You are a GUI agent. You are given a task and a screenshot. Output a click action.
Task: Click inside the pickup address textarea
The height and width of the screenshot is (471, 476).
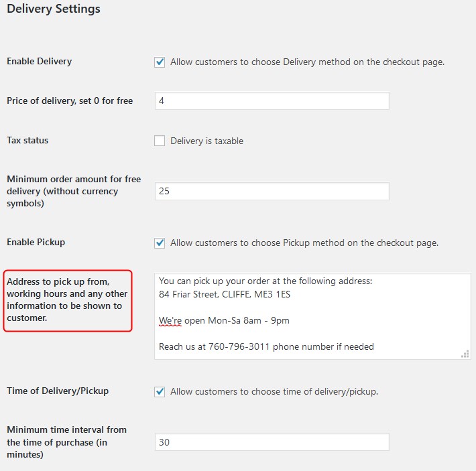pyautogui.click(x=312, y=316)
